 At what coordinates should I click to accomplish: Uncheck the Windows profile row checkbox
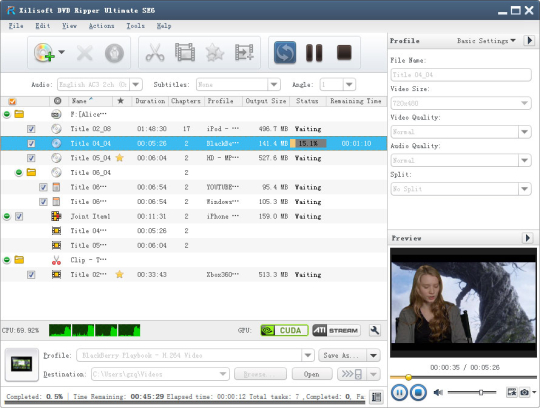[43, 202]
